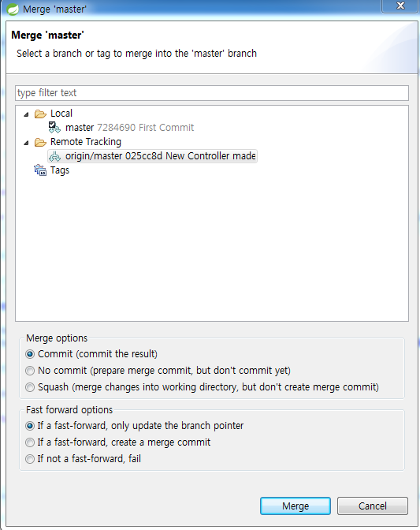Viewport: 420px width, 530px height.
Task: Click the Spring leaf icon in title bar
Action: pos(13,9)
